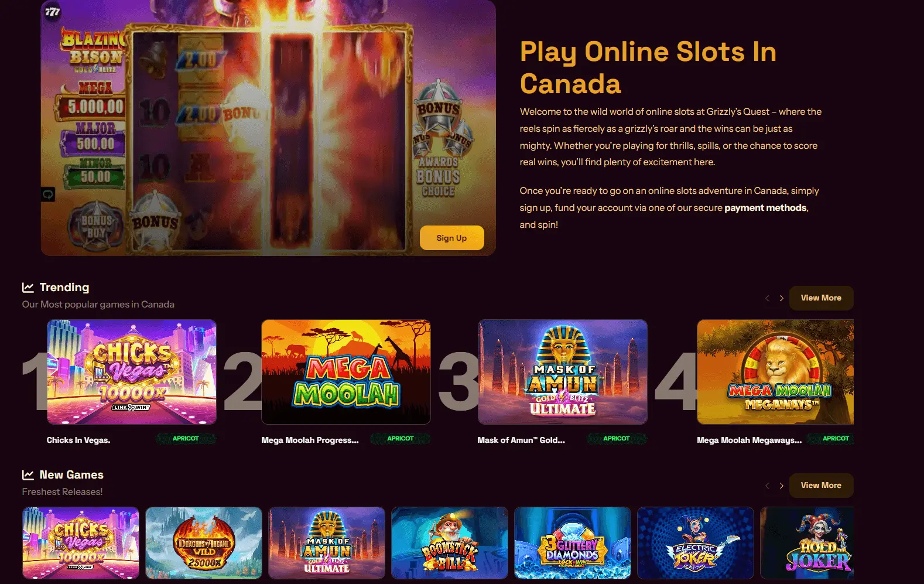This screenshot has width=924, height=584.
Task: Click the chat bubble icon on banner
Action: (48, 194)
